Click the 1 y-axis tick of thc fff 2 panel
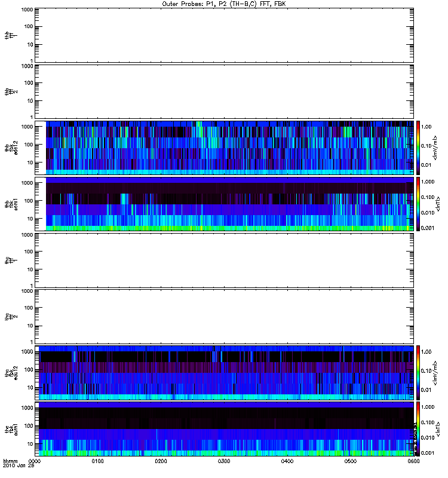Viewport: 448px width, 478px height. [x=32, y=342]
